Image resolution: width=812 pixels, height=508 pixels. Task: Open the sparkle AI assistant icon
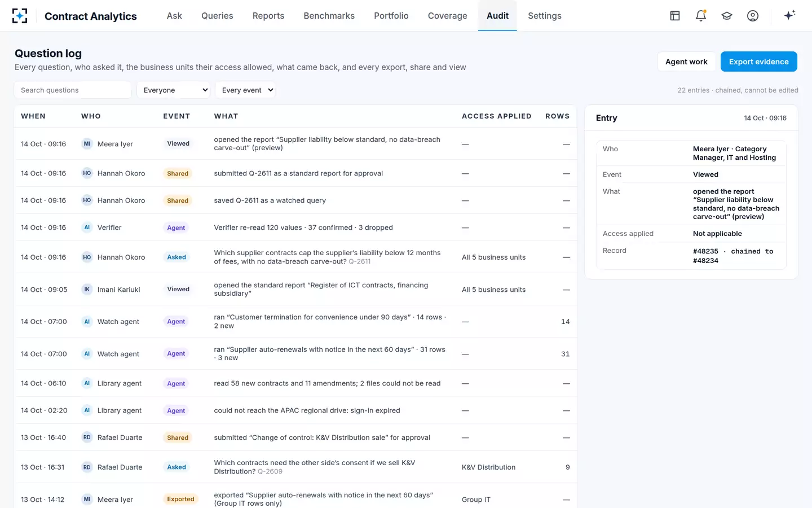789,15
